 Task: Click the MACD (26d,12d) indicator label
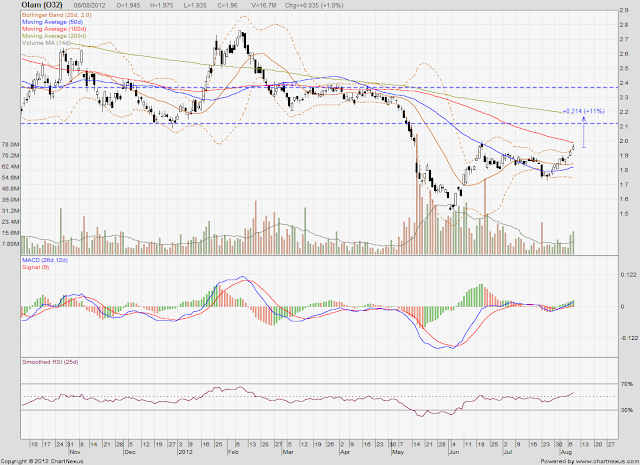click(x=45, y=260)
